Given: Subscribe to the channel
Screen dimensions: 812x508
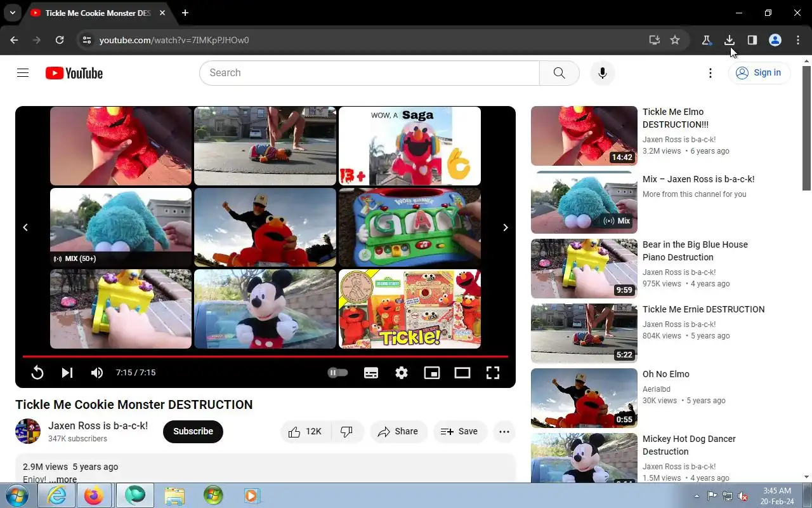Looking at the screenshot, I should coord(193,431).
